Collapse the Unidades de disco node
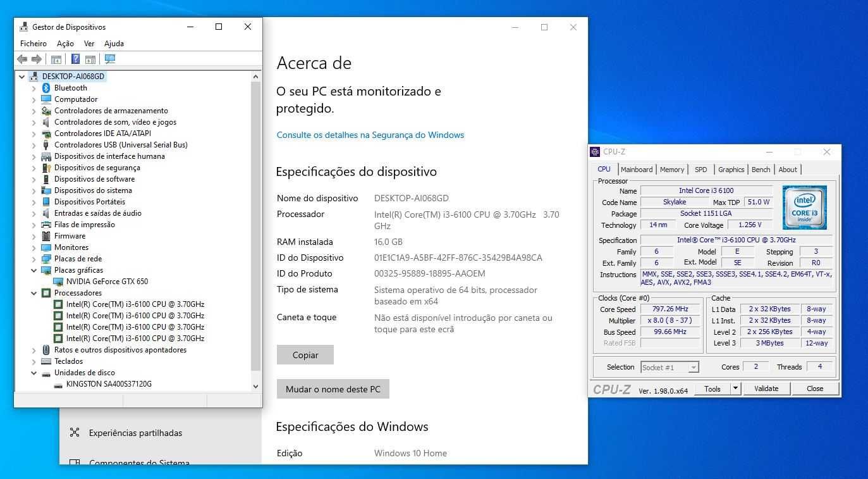The width and height of the screenshot is (868, 479). 34,373
